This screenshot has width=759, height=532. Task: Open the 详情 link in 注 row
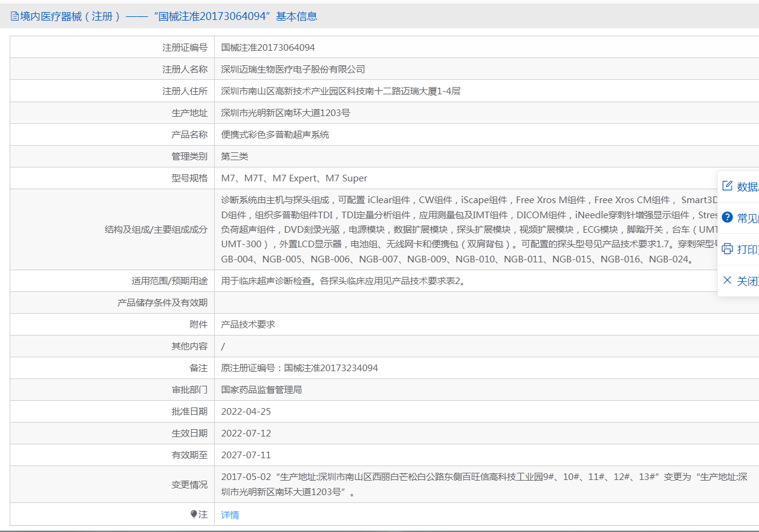tap(230, 515)
